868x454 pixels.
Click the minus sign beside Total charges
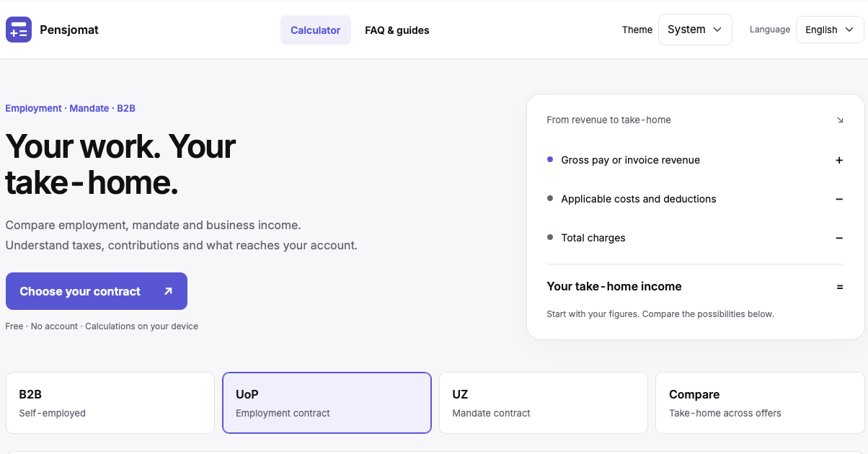pos(839,238)
